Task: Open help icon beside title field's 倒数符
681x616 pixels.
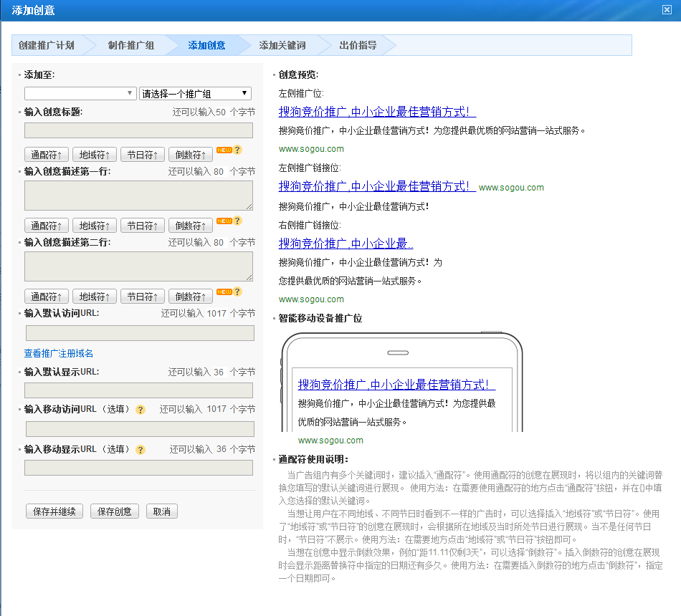Action: 237,150
